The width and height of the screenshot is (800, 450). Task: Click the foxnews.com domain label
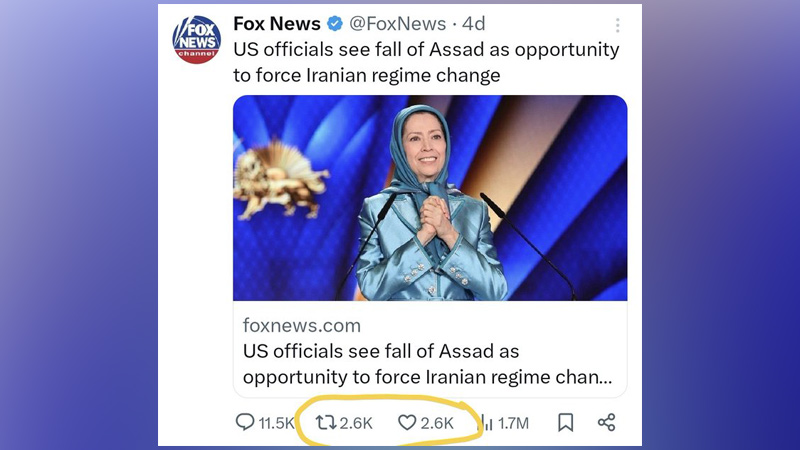coord(302,326)
